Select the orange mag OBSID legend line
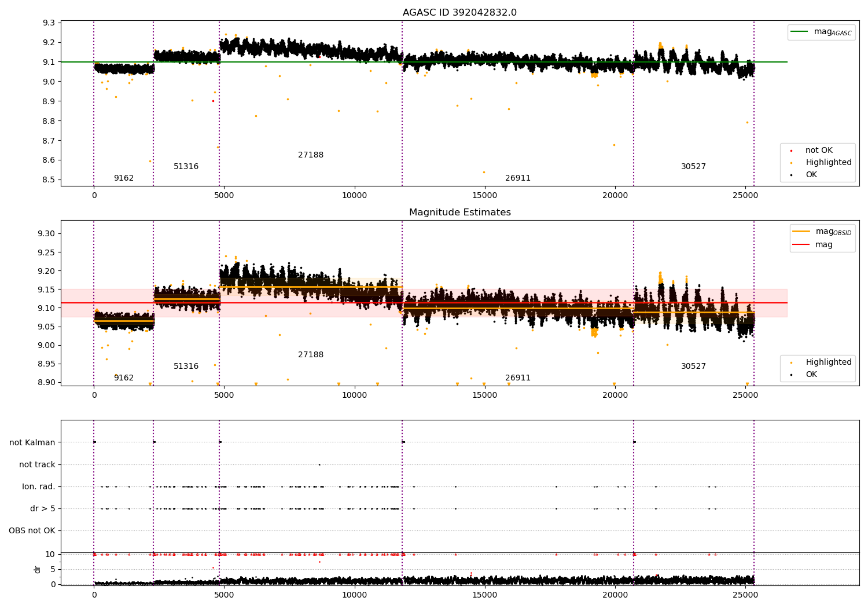The width and height of the screenshot is (868, 608). [x=801, y=232]
